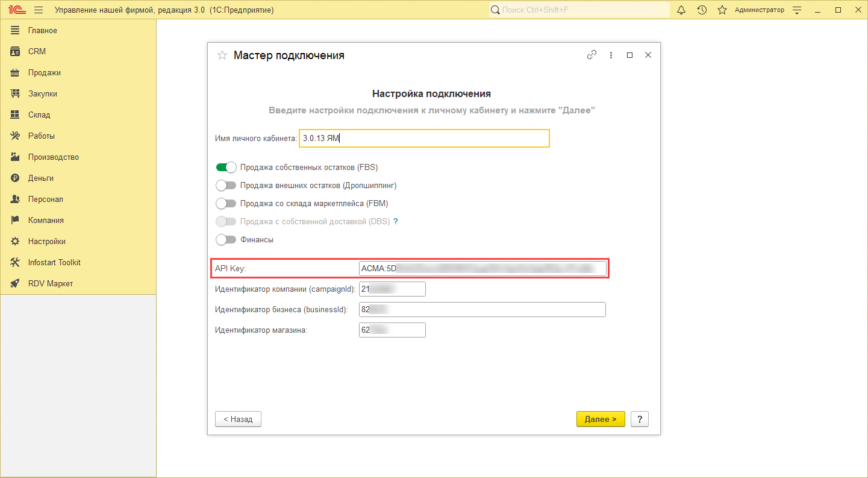Screen dimensions: 868x478
Task: Select the Деньги menu label
Action: [x=41, y=178]
